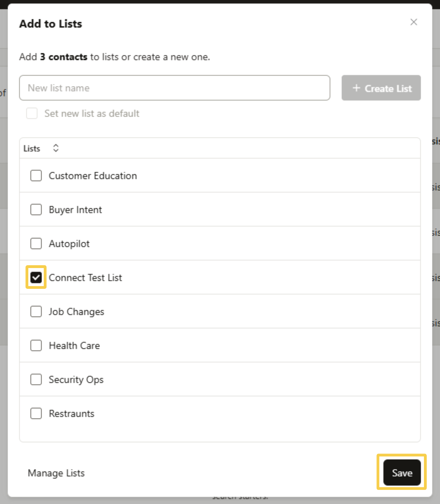
Task: Click the Lists column header
Action: click(x=31, y=148)
